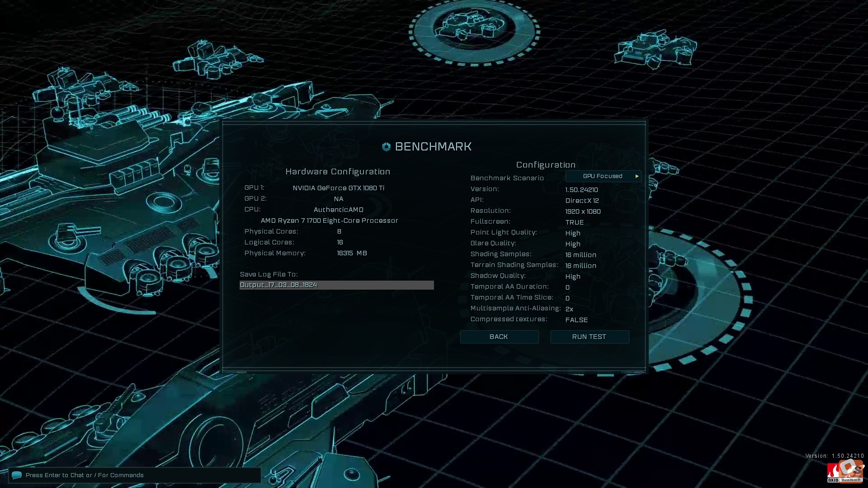Image resolution: width=868 pixels, height=488 pixels.
Task: Select the NVIDIA GeForce GTX 1080 Ti text
Action: tap(339, 188)
